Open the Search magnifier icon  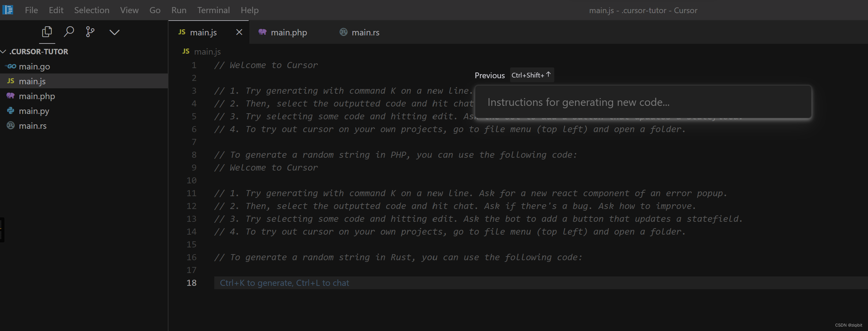pos(69,32)
